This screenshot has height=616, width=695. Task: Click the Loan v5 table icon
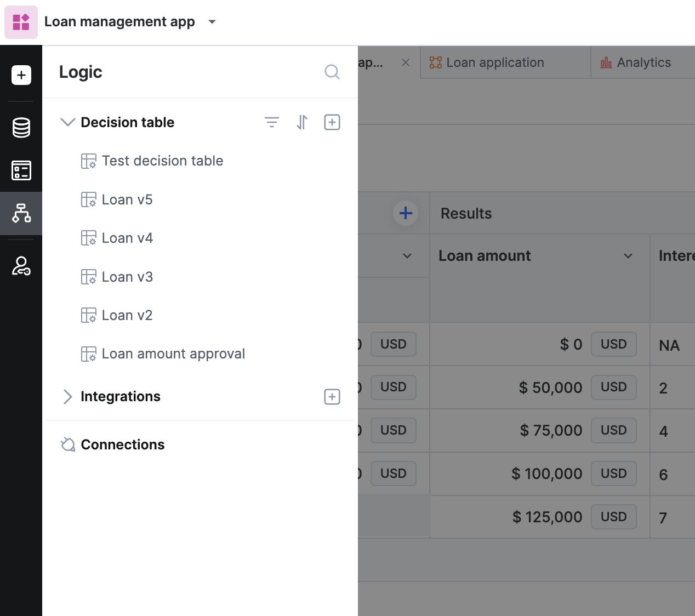88,199
